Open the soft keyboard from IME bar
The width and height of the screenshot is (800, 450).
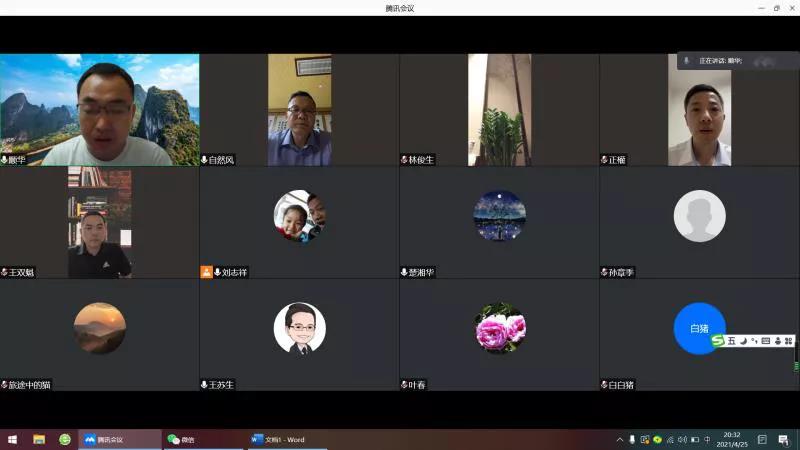(x=766, y=341)
